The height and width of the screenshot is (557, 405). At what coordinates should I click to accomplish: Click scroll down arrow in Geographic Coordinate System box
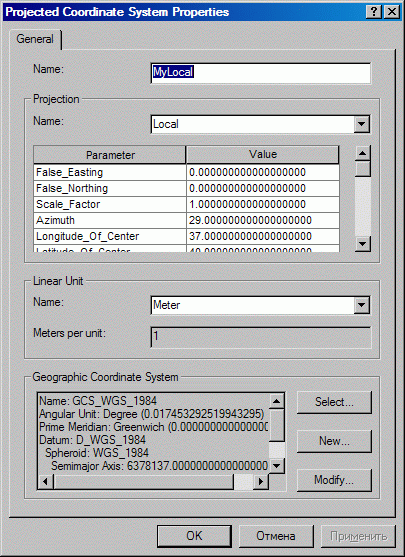(276, 465)
